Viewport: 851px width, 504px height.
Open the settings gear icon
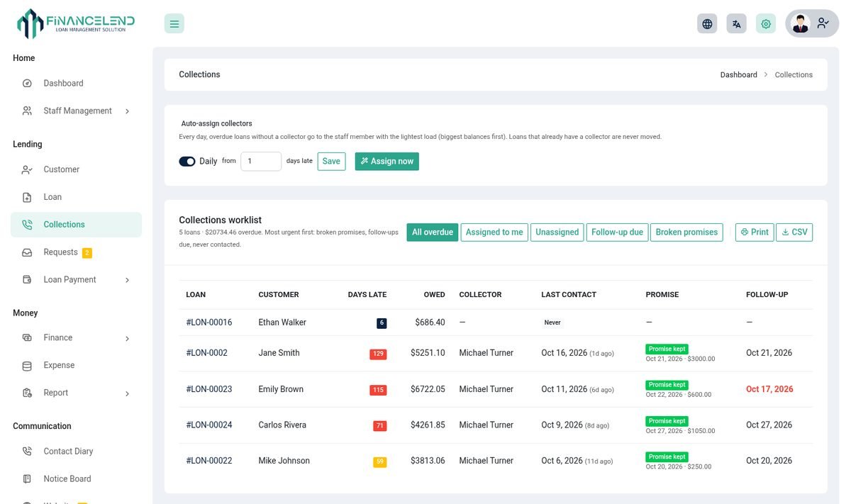[766, 23]
